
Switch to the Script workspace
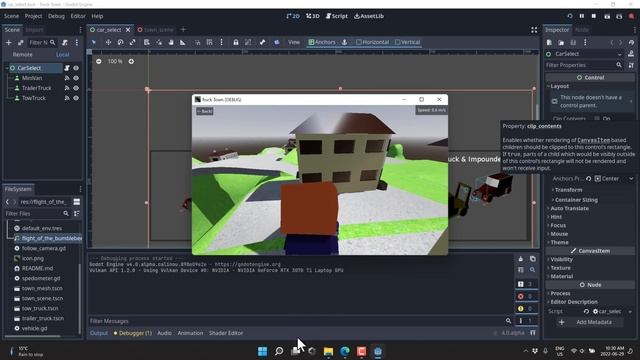coord(337,16)
